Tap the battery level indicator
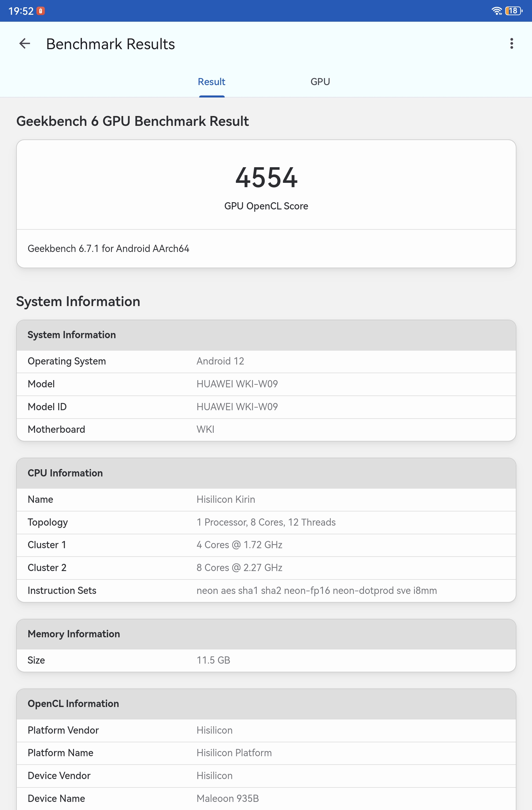 click(513, 11)
